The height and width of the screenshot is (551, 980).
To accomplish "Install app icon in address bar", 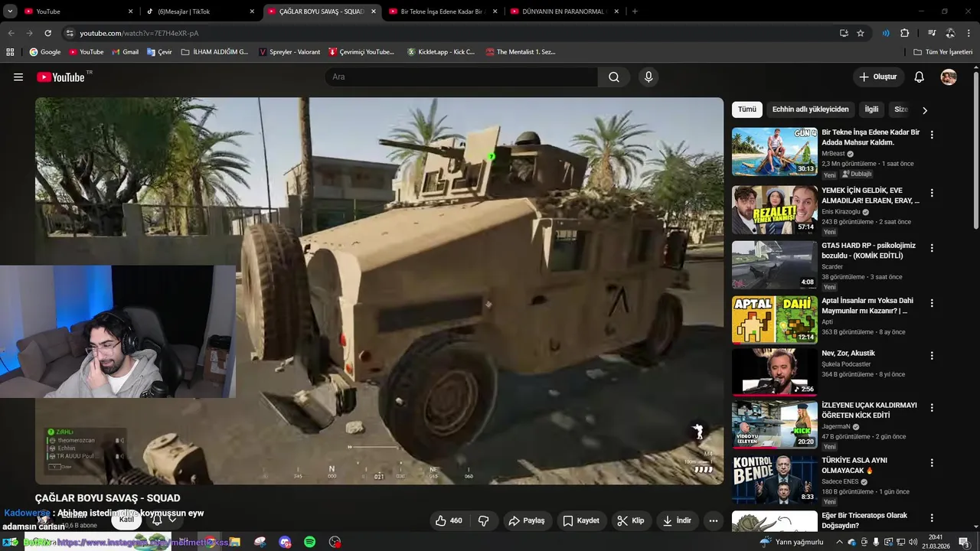I will tap(844, 33).
